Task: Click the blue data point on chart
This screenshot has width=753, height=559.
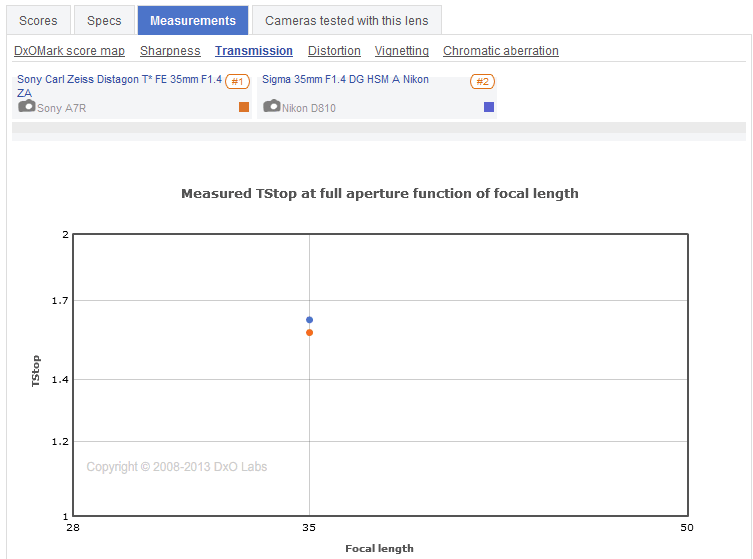Action: pyautogui.click(x=310, y=320)
